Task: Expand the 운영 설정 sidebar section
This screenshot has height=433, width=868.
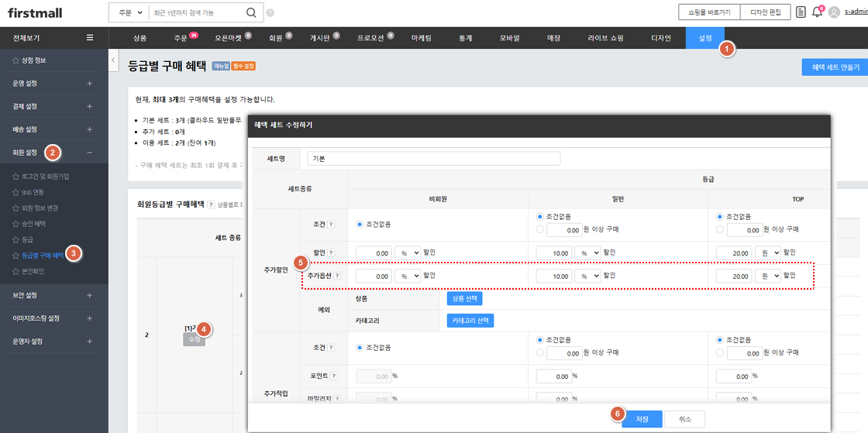Action: (x=90, y=84)
